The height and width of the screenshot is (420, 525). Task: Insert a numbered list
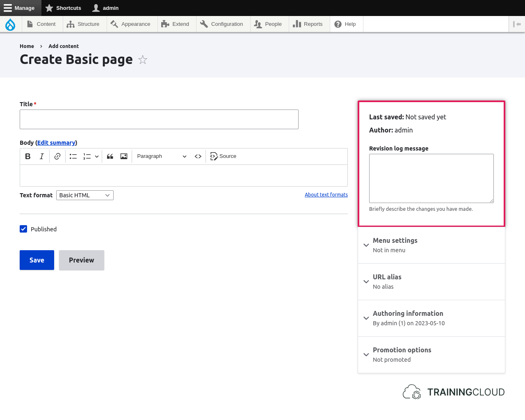(x=87, y=156)
